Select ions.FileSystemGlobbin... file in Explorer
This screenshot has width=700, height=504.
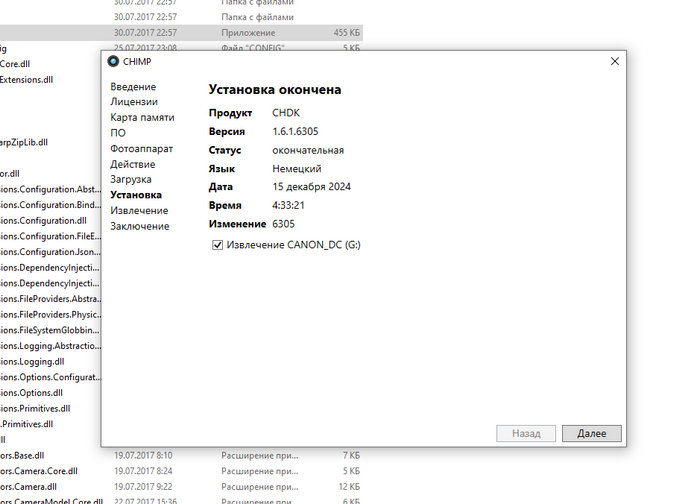[x=50, y=330]
